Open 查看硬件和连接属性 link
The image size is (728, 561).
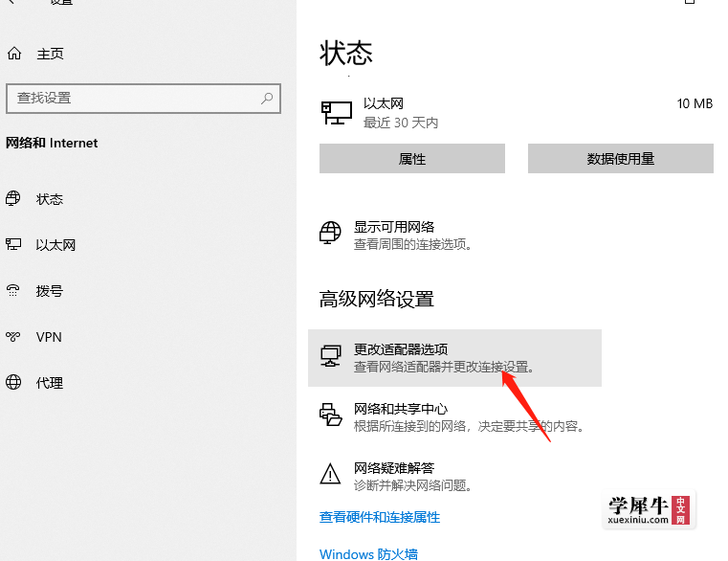[x=380, y=517]
